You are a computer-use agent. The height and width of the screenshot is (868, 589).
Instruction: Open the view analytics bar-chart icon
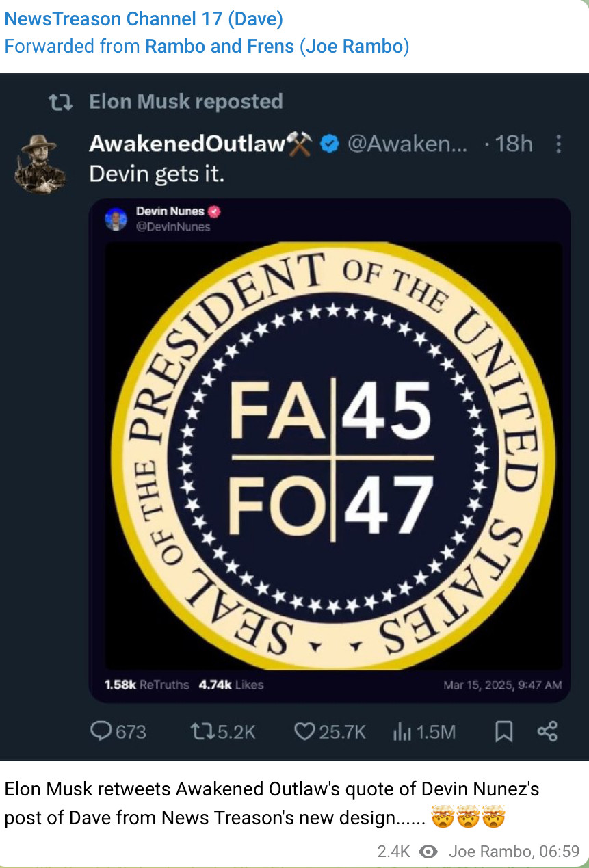[401, 731]
